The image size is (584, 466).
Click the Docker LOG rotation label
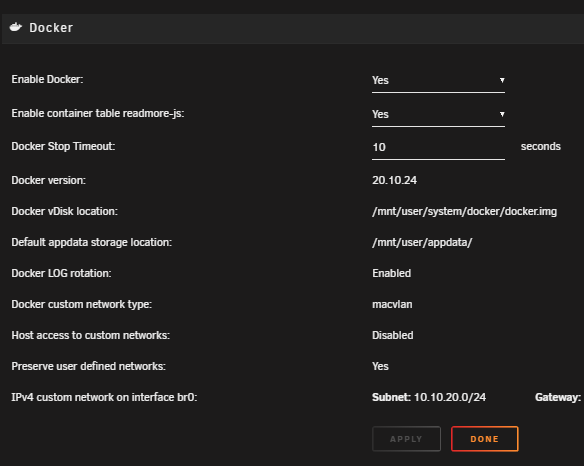(61, 273)
